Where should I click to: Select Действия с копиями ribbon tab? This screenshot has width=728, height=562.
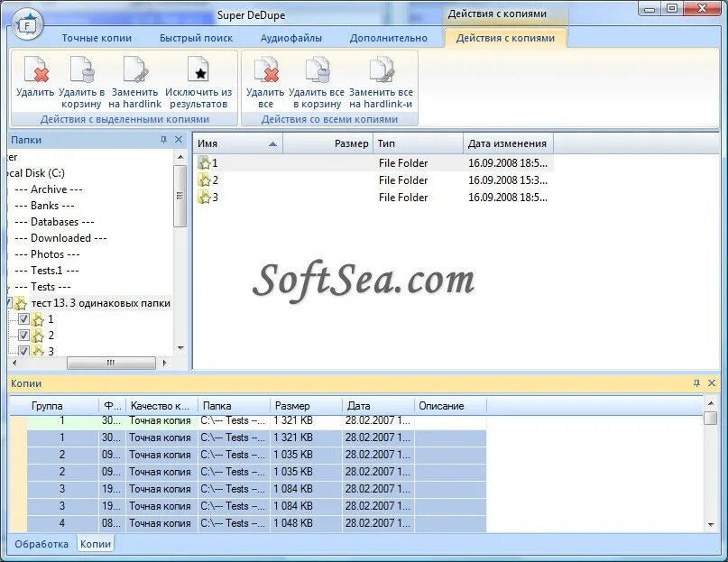click(505, 38)
